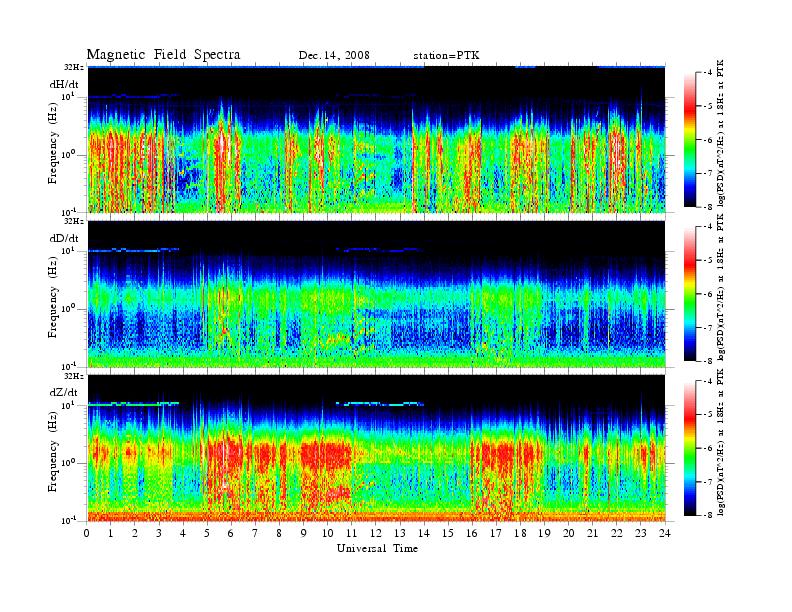
Task: Click the "Dec. 14, 2008" date label
Action: (x=334, y=56)
